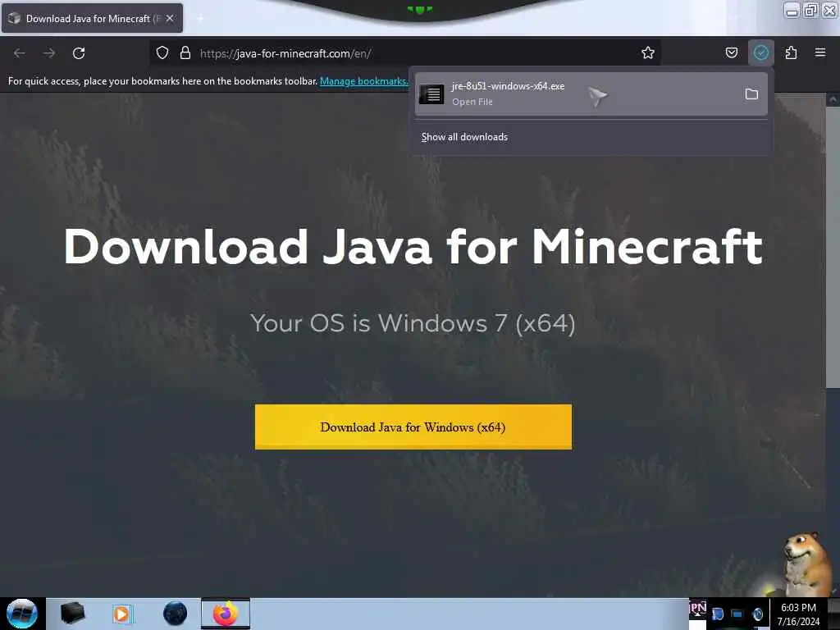
Task: Open the JPN language indicator in tray
Action: pos(697,609)
